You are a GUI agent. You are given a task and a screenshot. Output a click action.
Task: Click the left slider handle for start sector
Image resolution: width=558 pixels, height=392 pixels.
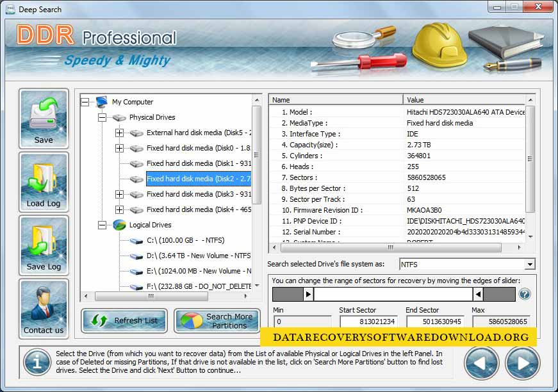click(x=308, y=294)
